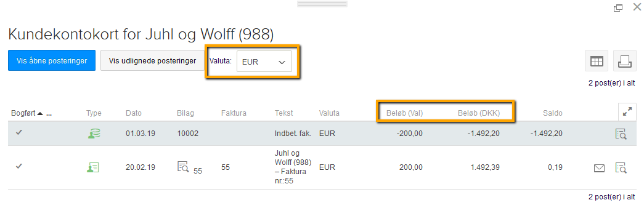This screenshot has height=224, width=644.
Task: Click the print icon button
Action: tap(625, 61)
